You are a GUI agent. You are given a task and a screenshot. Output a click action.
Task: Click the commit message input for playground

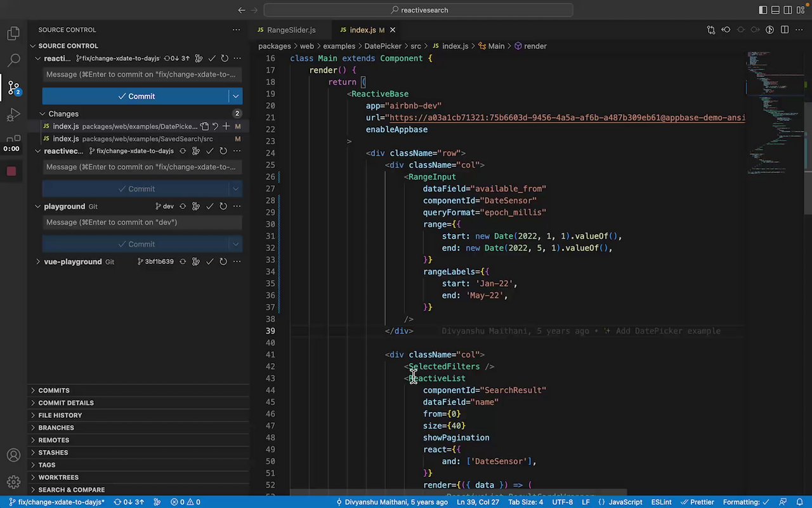[x=142, y=222]
